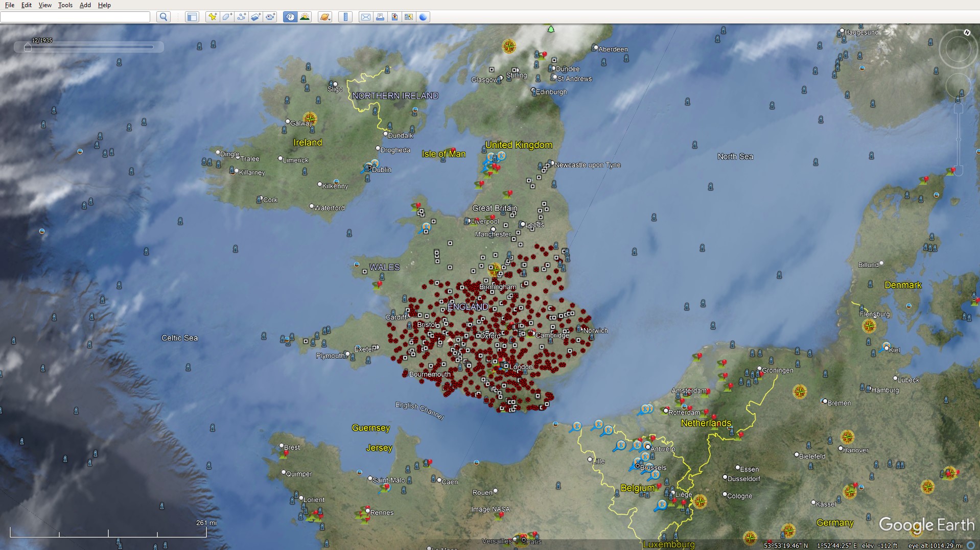The width and height of the screenshot is (980, 550).
Task: Click the compass rose icon north of Stirling
Action: 509,46
